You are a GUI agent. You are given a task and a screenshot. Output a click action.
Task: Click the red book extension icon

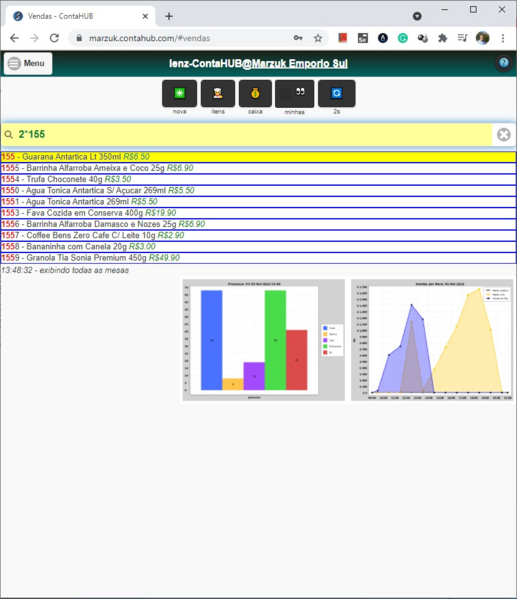click(x=342, y=38)
